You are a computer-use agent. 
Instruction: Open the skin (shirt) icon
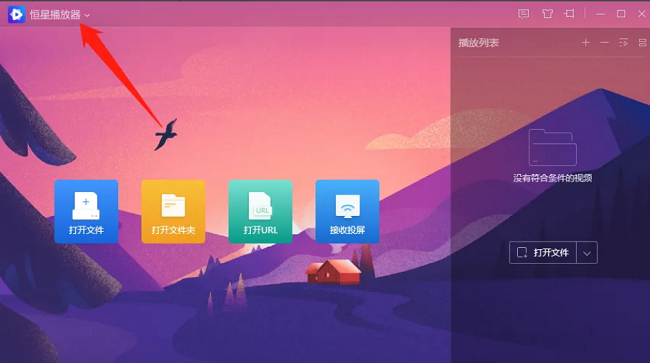coord(547,14)
